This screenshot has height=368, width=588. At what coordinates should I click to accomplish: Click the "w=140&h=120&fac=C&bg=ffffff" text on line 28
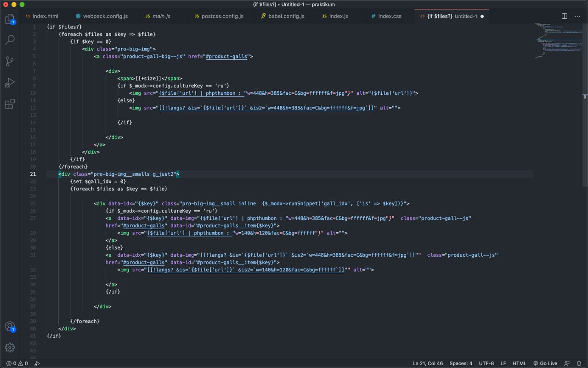[276, 233]
